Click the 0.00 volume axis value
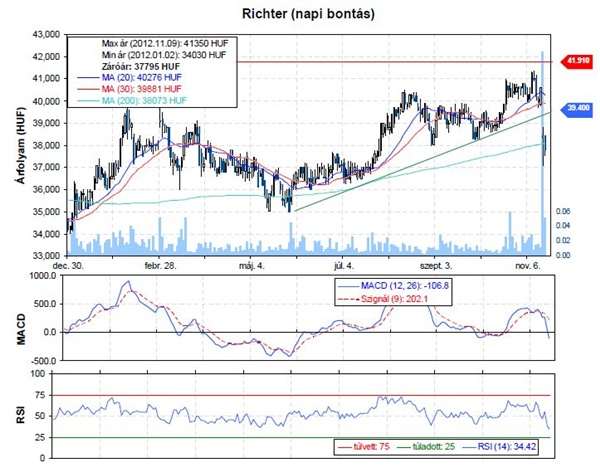The width and height of the screenshot is (600, 467). click(563, 255)
